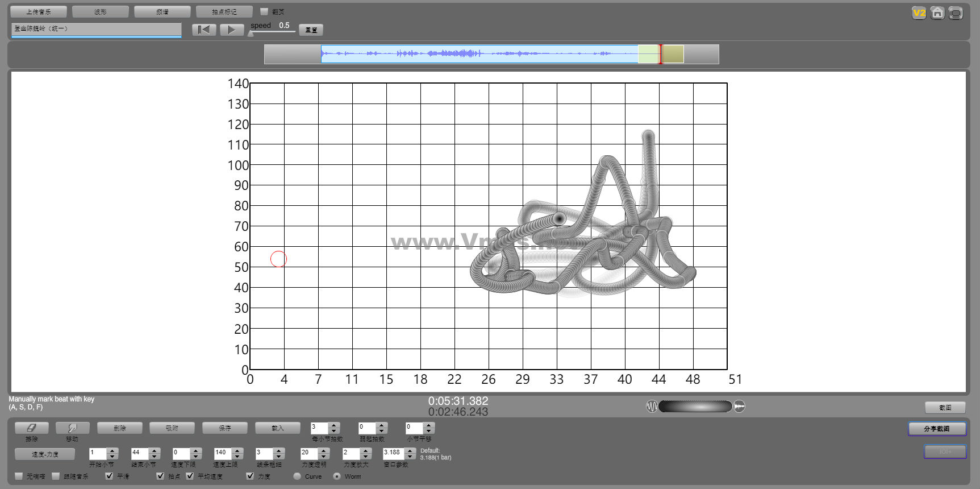
Task: Click the waveform icon left of the gradient slider
Action: 652,407
